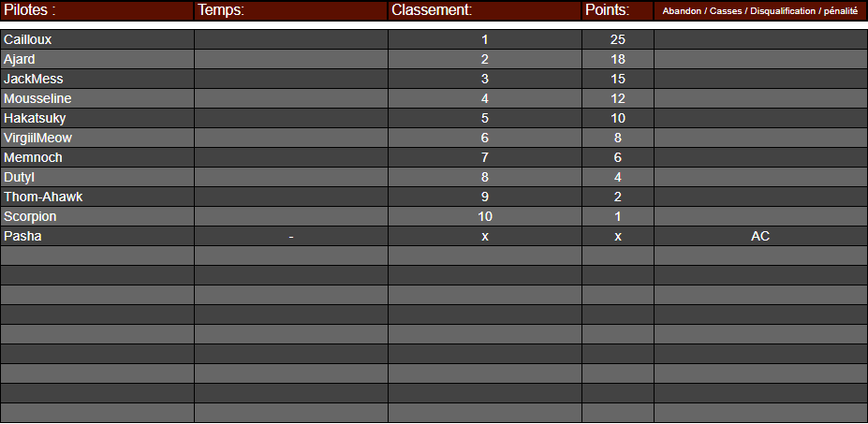Click the Mousseline pilot cell
This screenshot has width=868, height=424.
(96, 98)
